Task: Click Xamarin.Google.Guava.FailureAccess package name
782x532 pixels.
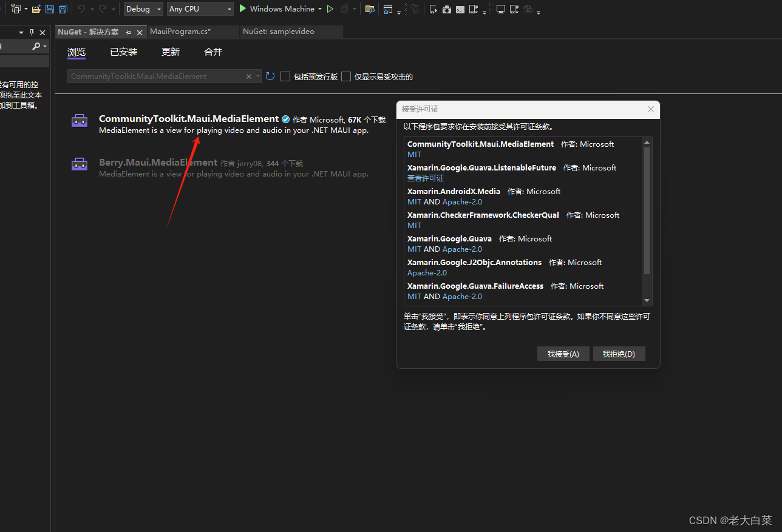Action: coord(475,286)
